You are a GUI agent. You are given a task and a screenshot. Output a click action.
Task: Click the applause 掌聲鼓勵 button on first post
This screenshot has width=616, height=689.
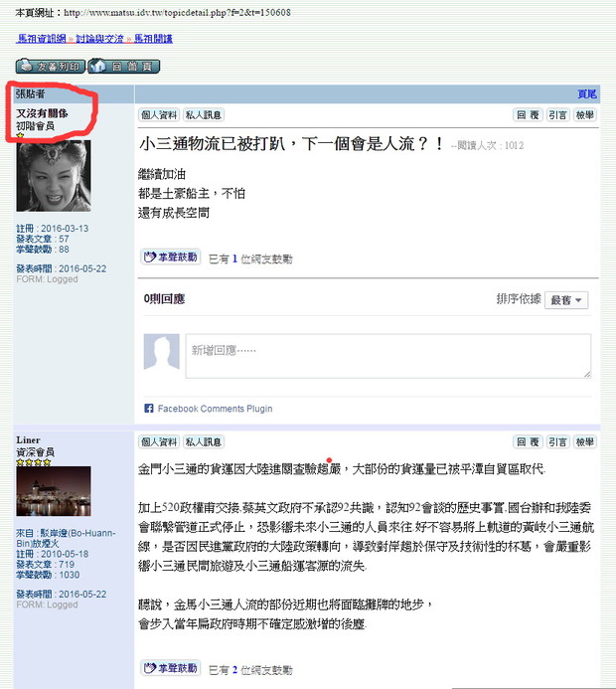point(171,258)
